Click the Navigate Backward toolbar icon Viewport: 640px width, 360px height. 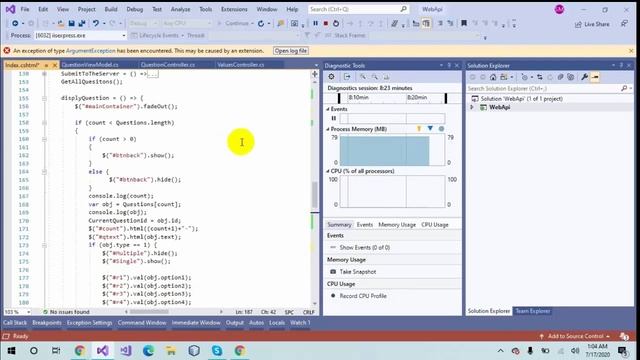[15, 24]
